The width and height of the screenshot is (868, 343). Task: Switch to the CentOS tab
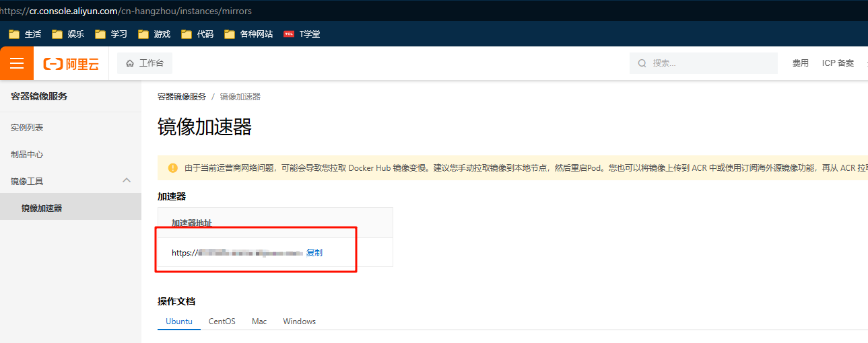[222, 321]
